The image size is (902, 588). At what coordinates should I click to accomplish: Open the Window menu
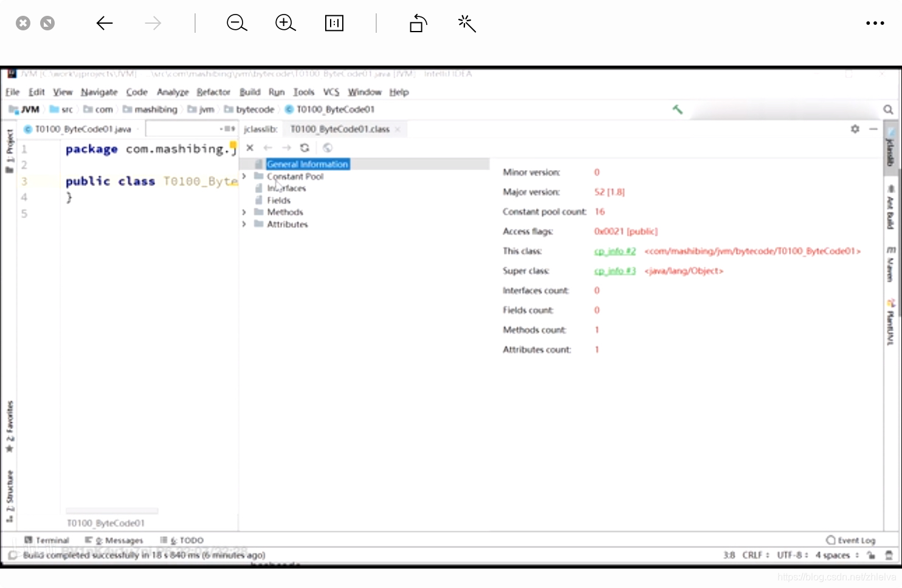(x=365, y=92)
